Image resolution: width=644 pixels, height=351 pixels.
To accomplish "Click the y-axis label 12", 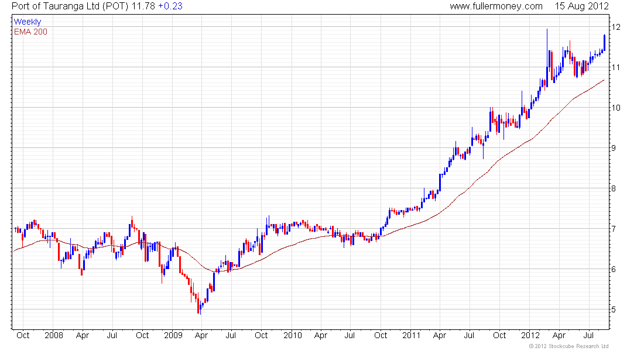I will (616, 27).
